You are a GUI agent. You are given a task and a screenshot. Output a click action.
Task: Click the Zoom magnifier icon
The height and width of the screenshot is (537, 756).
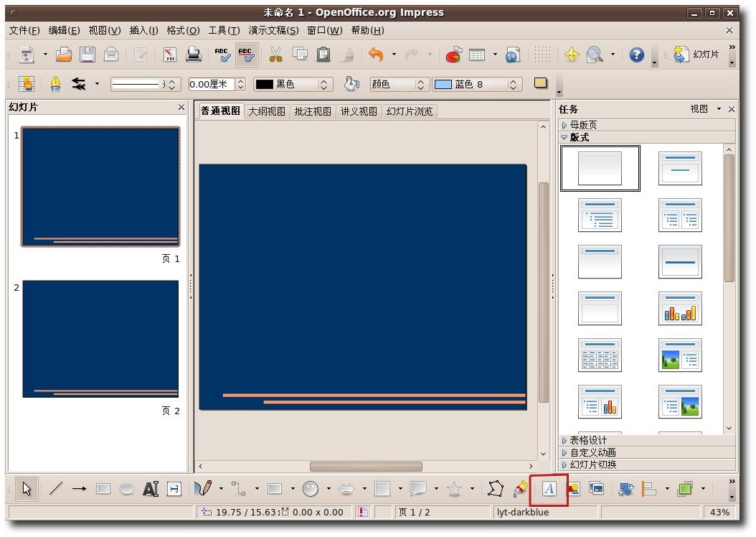tap(595, 55)
